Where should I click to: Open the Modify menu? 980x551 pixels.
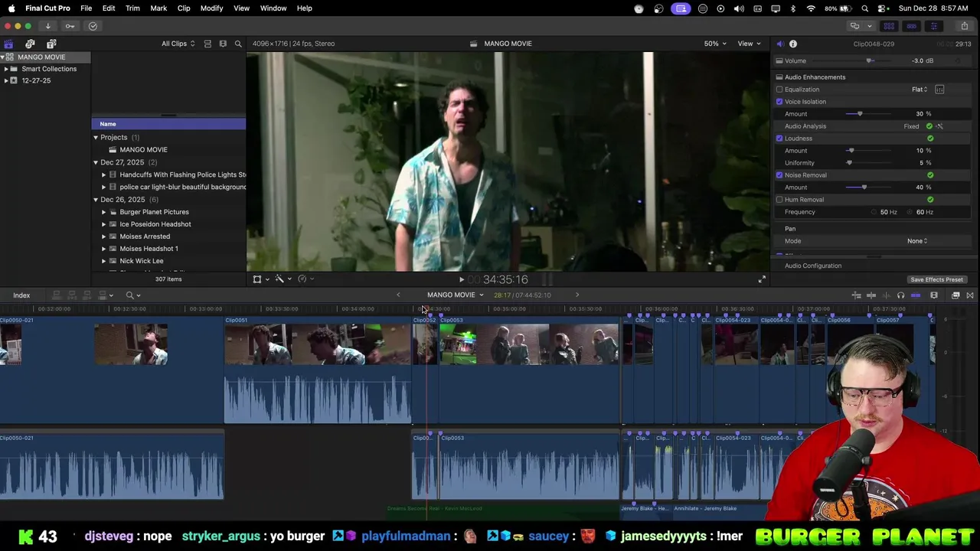[211, 8]
